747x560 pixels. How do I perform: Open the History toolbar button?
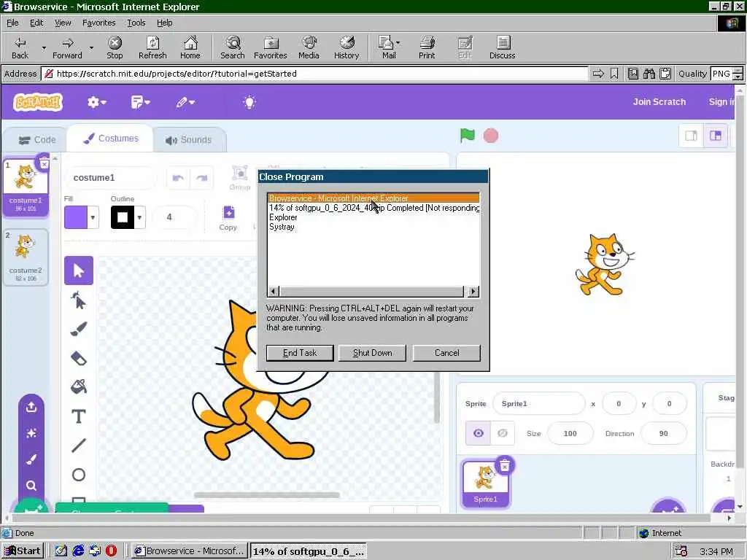tap(347, 47)
